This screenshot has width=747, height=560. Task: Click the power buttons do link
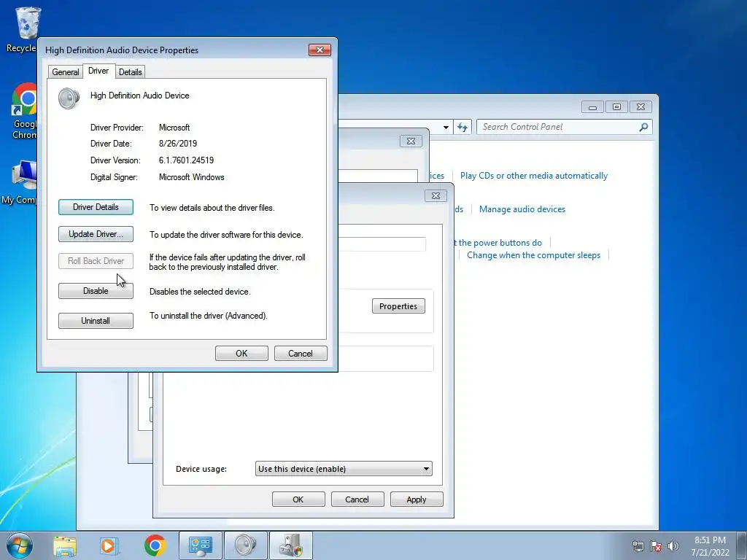click(498, 243)
